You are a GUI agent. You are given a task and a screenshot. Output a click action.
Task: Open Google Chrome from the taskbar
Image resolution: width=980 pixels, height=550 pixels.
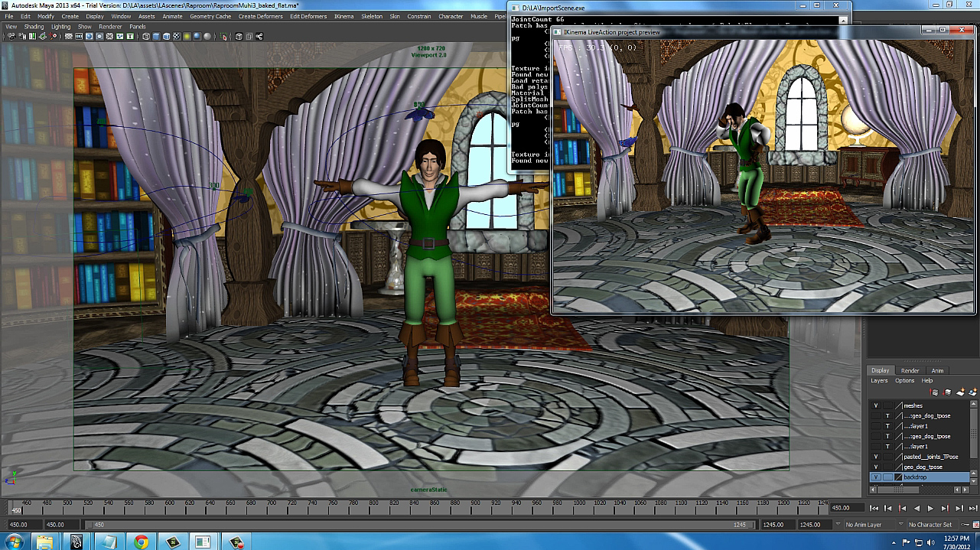coord(141,542)
